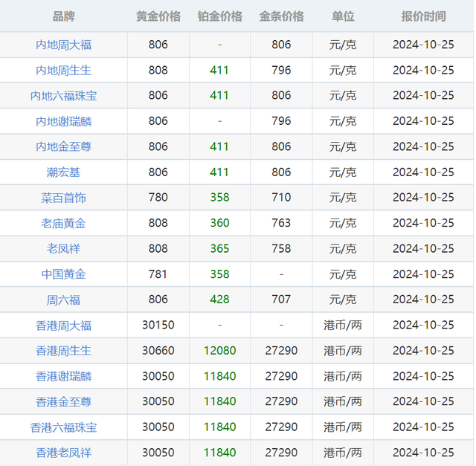Open the 香港谢瑞麟 brand link
Screen dimensions: 476x466
(x=63, y=377)
